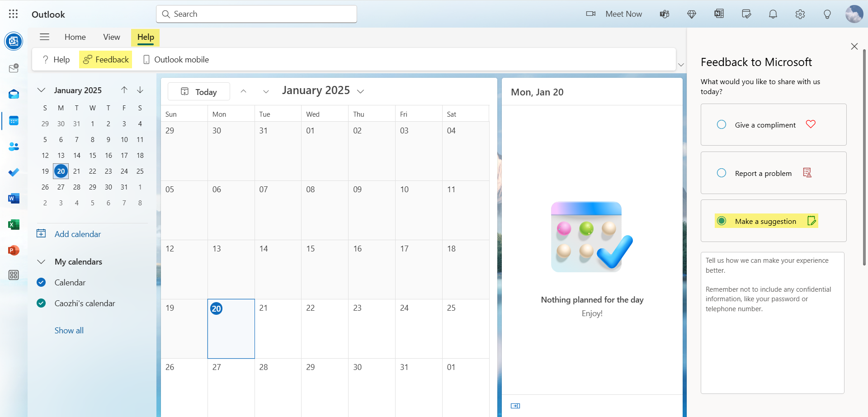Viewport: 868px width, 417px height.
Task: Launch PowerPoint from the sidebar
Action: pos(14,250)
